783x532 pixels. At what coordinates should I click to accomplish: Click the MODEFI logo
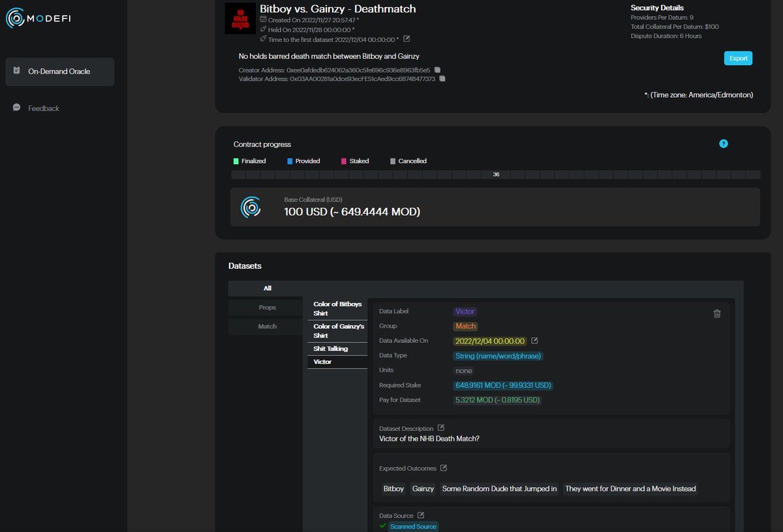pyautogui.click(x=38, y=18)
